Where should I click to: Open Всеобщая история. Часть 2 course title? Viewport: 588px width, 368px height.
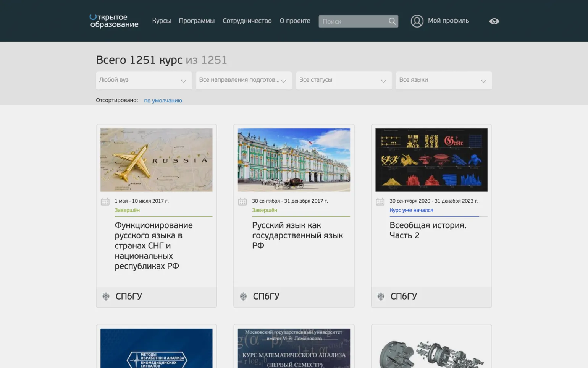point(428,230)
